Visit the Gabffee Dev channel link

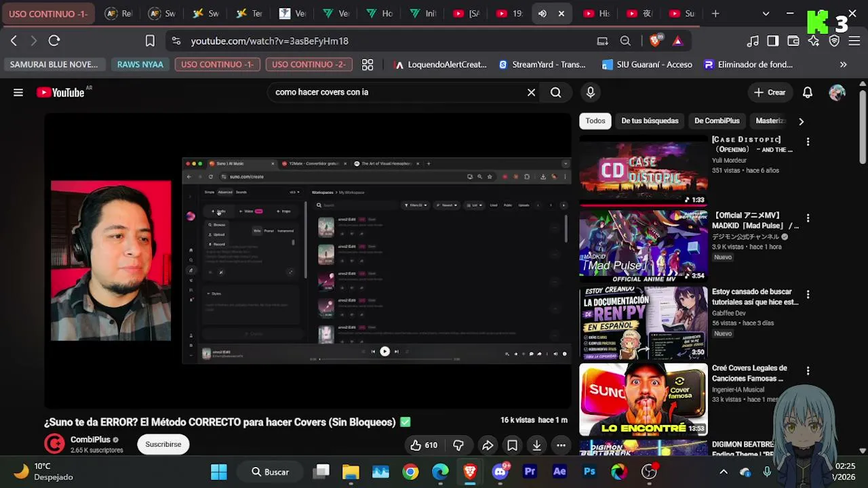point(729,314)
